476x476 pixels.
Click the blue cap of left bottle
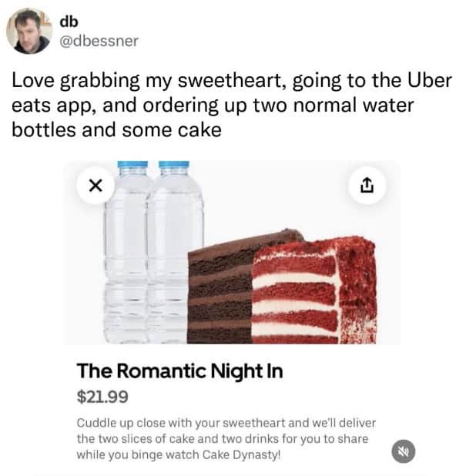coord(132,165)
